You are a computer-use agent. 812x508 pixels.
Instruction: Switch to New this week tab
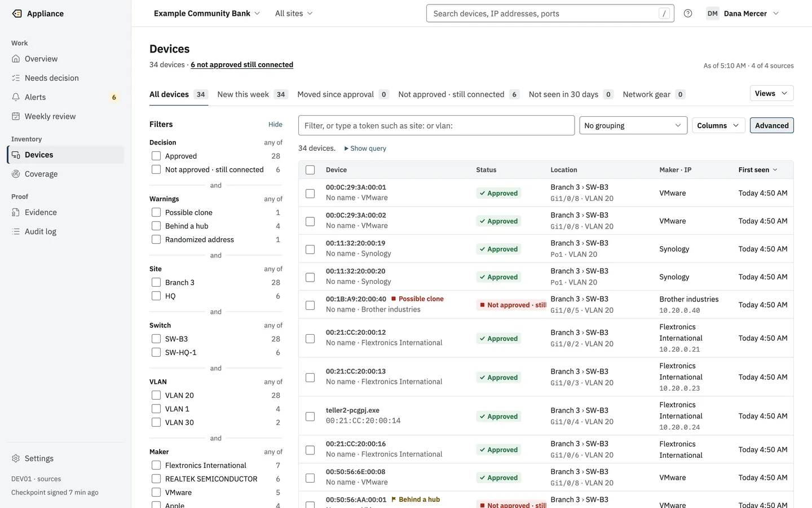click(253, 94)
